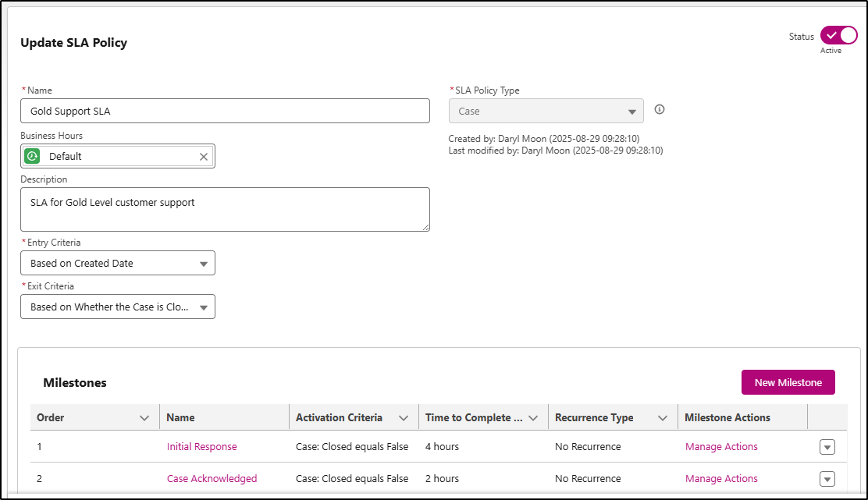Click Manage Actions for Case Acknowledged
Viewport: 868px width, 500px height.
(x=721, y=479)
